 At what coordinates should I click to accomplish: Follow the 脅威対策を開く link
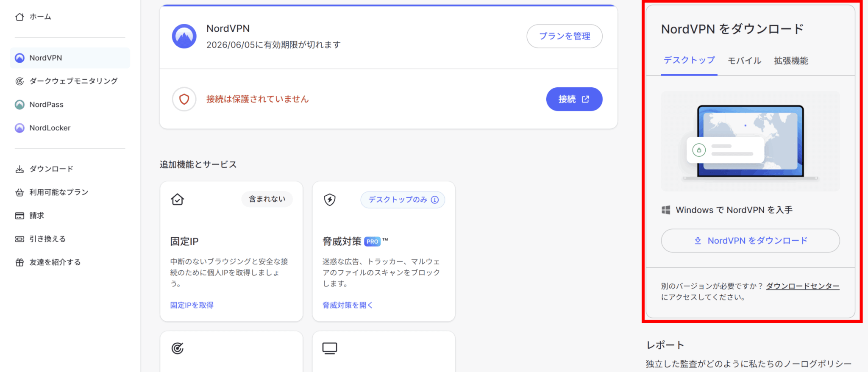click(x=348, y=305)
